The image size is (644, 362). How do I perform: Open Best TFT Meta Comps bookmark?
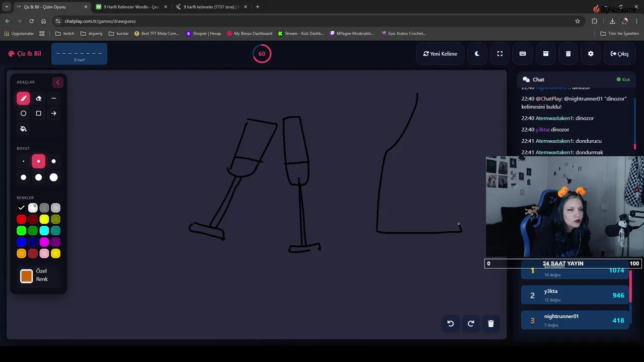[156, 34]
